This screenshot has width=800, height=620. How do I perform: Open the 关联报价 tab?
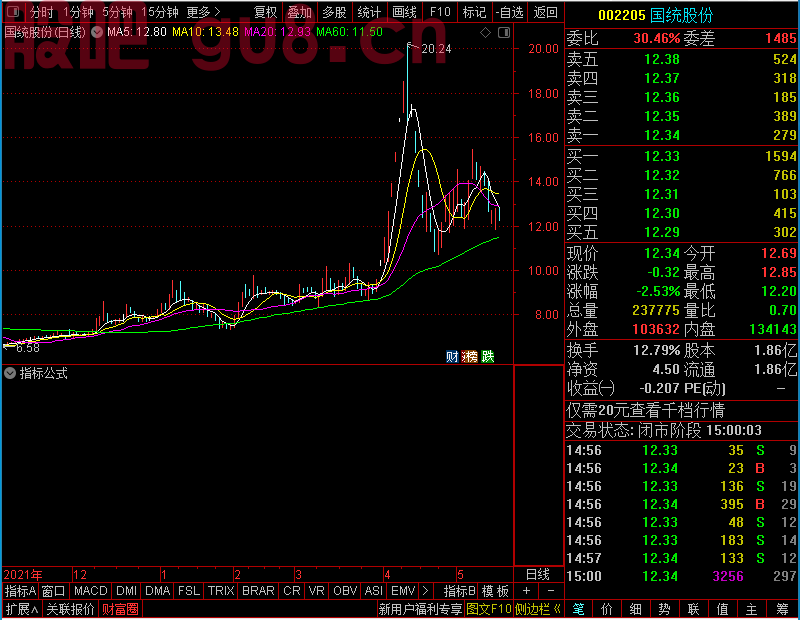click(70, 609)
